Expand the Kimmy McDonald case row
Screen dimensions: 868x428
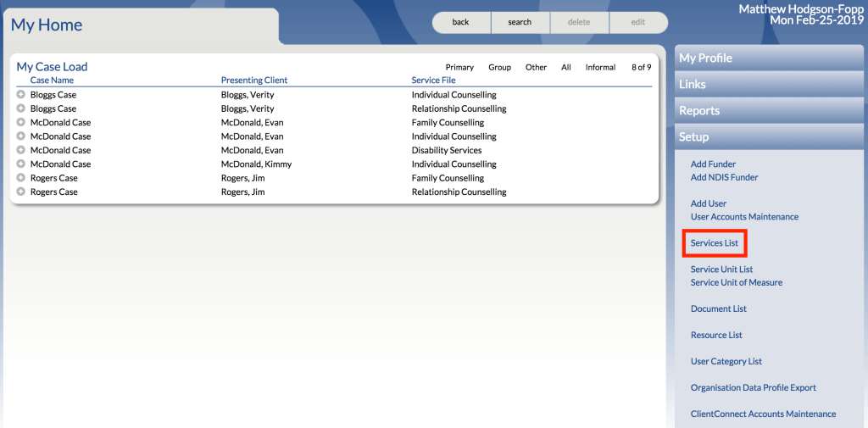[x=21, y=164]
